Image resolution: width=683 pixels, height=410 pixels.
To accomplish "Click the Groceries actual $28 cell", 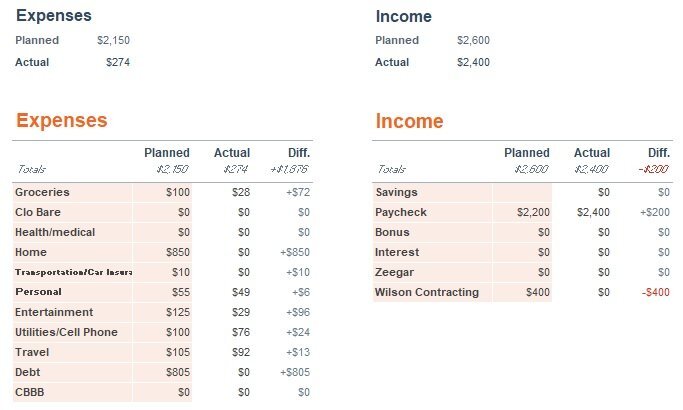I will [x=238, y=192].
